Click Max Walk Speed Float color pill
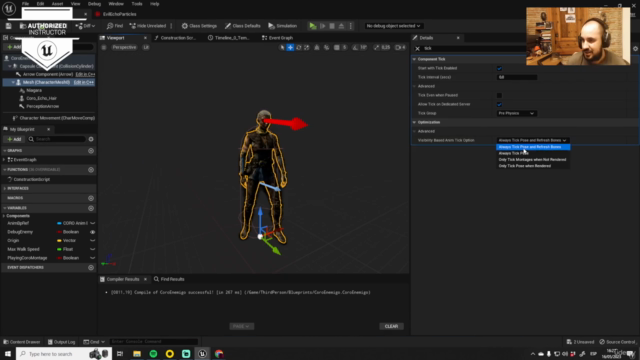This screenshot has width=640, height=360. 59,249
